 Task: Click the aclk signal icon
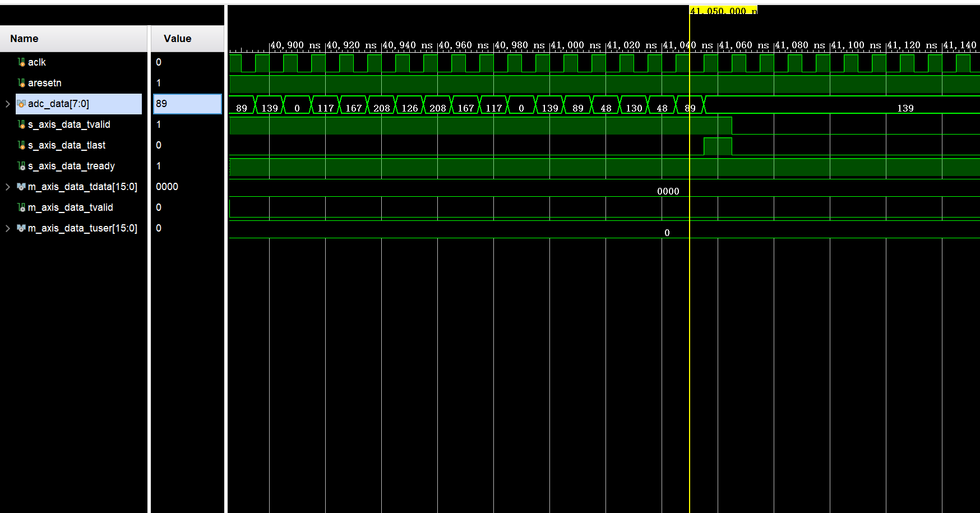tap(21, 62)
